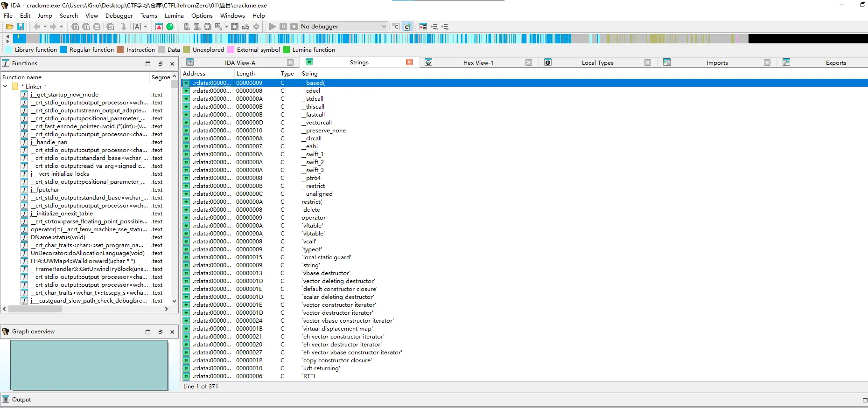
Task: Float the Graph overview panel
Action: (160, 332)
